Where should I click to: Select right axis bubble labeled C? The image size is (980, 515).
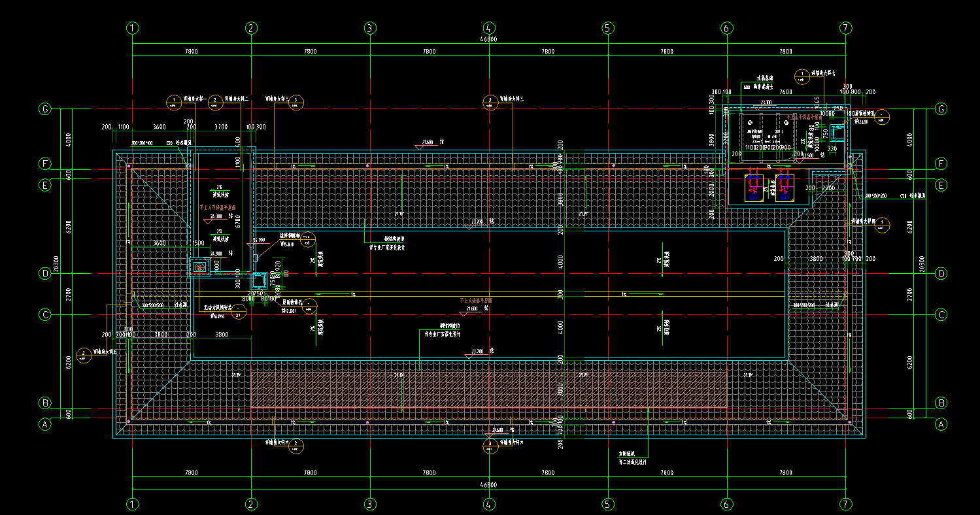pos(941,315)
